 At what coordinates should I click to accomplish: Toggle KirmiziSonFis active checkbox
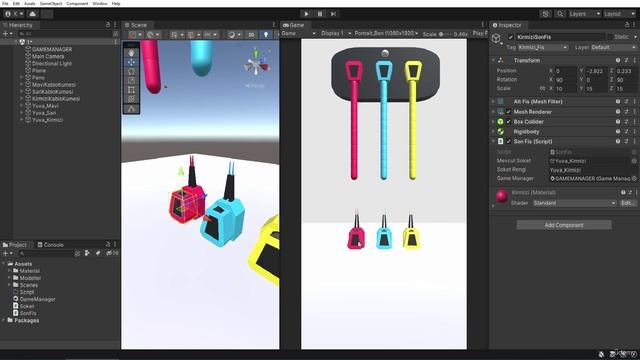(x=510, y=37)
